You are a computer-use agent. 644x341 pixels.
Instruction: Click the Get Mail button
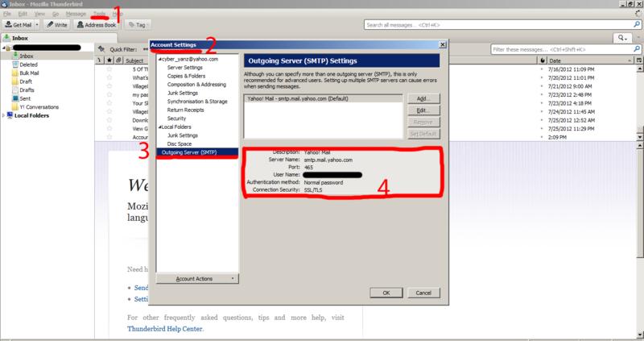tap(18, 25)
